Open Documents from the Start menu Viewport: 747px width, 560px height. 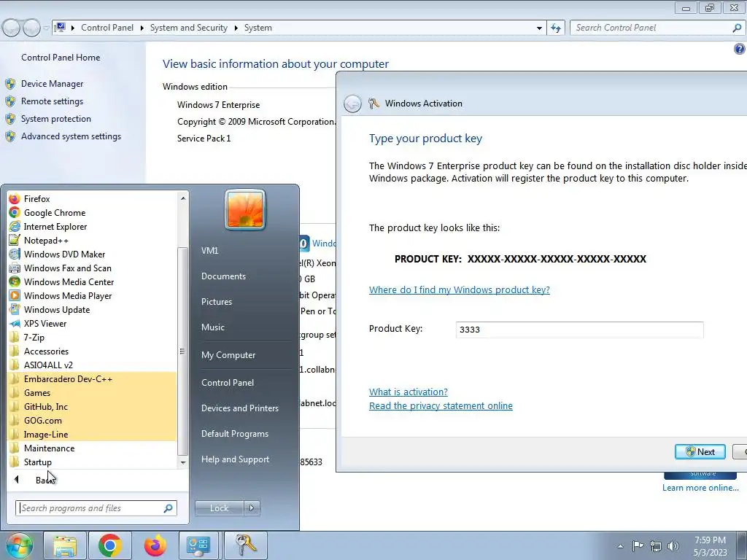tap(223, 276)
